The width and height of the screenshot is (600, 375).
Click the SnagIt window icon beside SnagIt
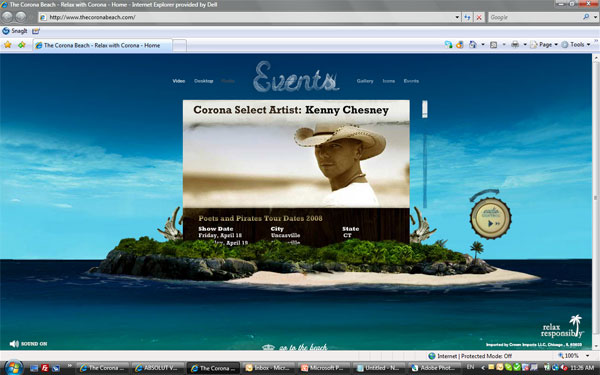(36, 31)
